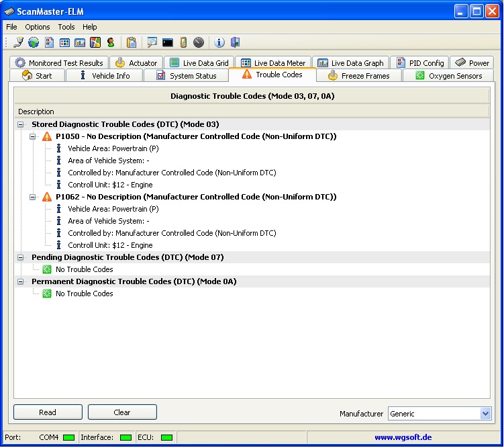Image resolution: width=504 pixels, height=448 pixels.
Task: Collapse Pending Diagnostic Trouble Codes section
Action: pos(21,257)
